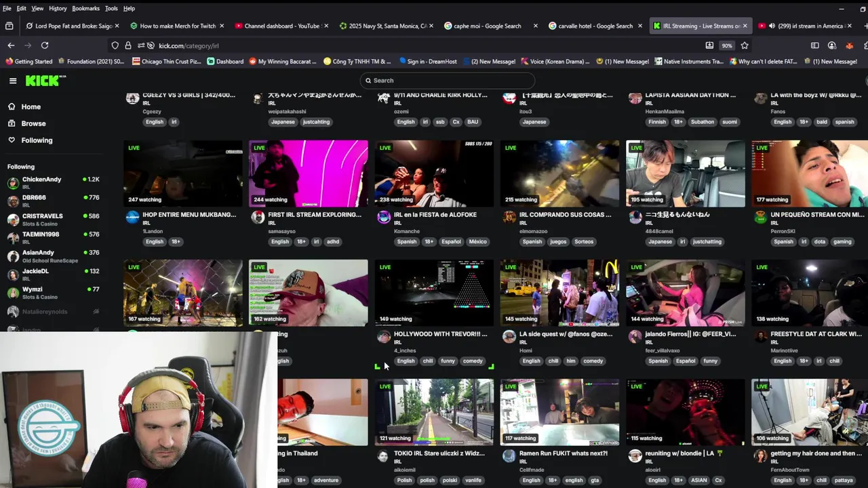
Task: Click the dota tag under PerronSKI stream
Action: point(820,242)
